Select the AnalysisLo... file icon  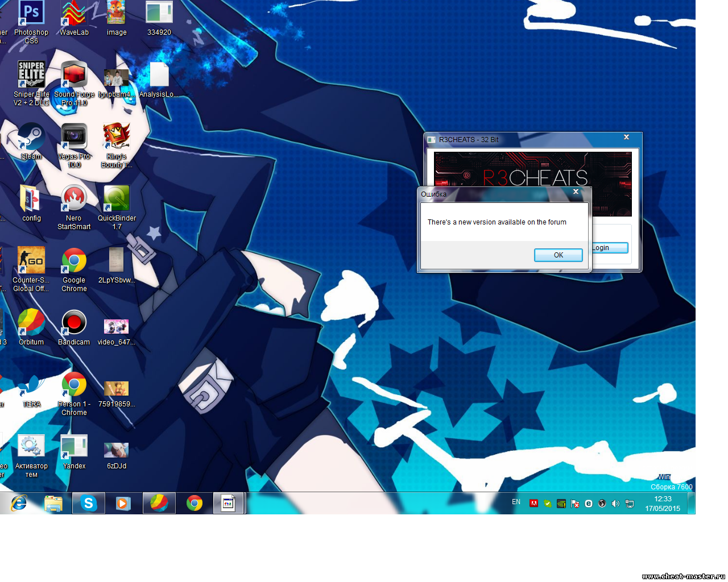point(159,80)
